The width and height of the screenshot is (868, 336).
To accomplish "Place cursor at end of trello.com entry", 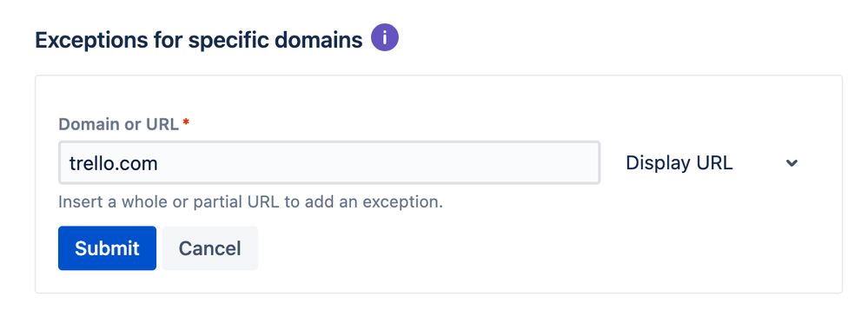I will pyautogui.click(x=159, y=163).
